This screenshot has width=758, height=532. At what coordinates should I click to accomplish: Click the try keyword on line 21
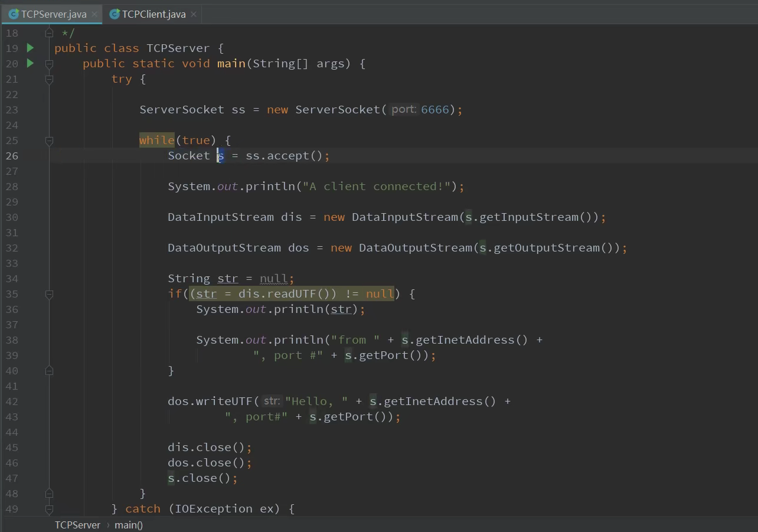[122, 79]
